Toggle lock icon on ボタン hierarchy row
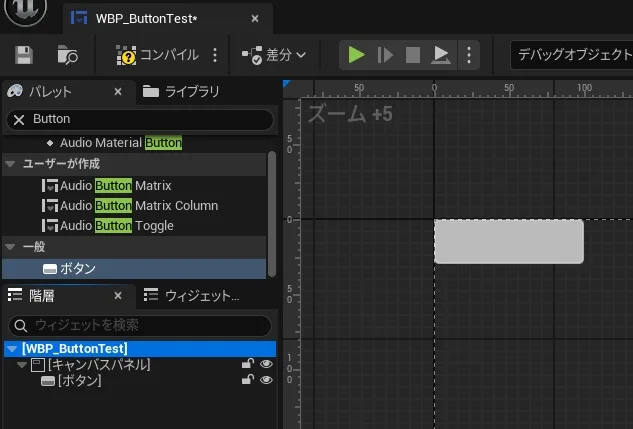 247,381
